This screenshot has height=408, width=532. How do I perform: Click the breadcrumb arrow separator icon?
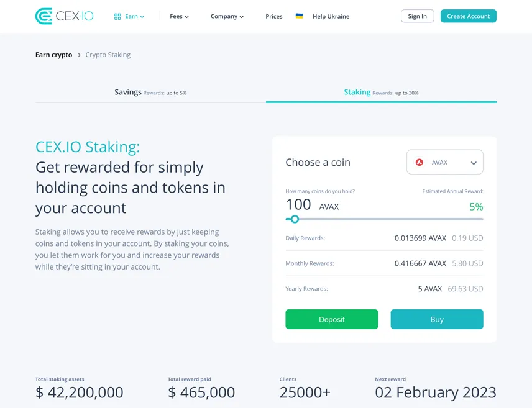point(79,55)
